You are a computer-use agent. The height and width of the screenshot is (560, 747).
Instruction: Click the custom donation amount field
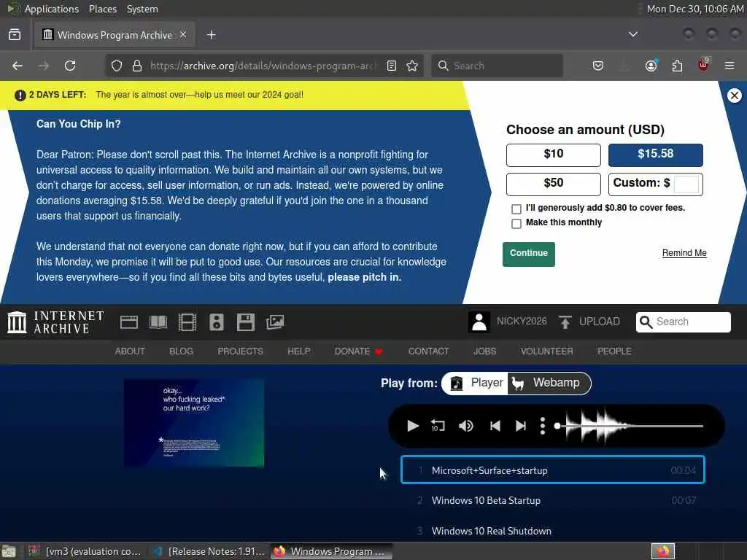(x=686, y=184)
